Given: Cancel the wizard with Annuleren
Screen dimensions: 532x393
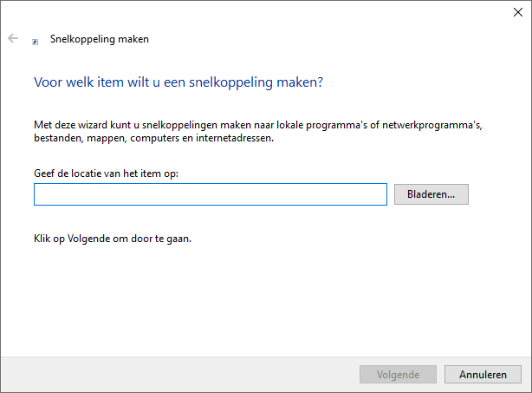Looking at the screenshot, I should pos(483,374).
